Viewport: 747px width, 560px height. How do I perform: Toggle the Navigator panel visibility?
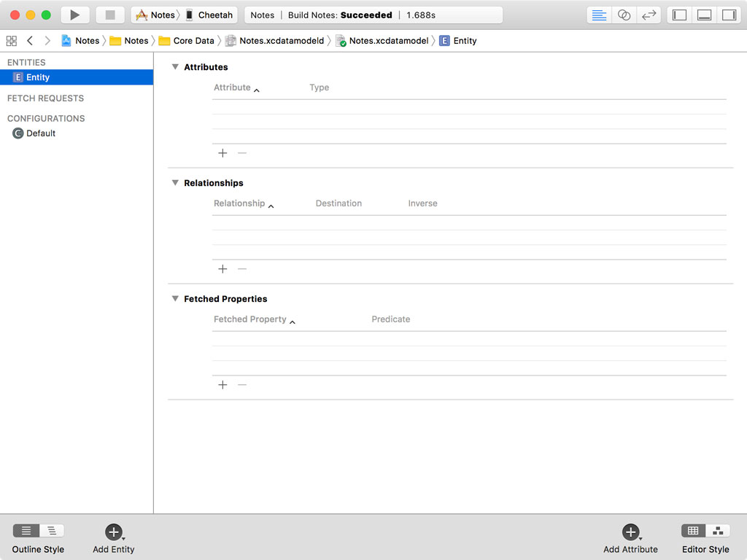[x=679, y=15]
